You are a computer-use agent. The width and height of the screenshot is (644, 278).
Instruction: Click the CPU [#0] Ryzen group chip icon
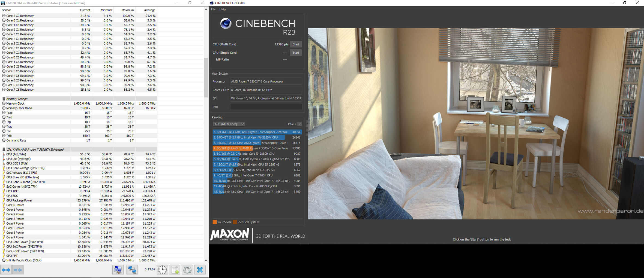click(4, 149)
